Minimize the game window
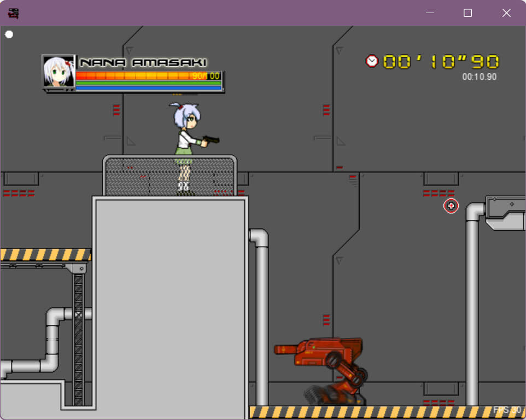 (x=429, y=13)
